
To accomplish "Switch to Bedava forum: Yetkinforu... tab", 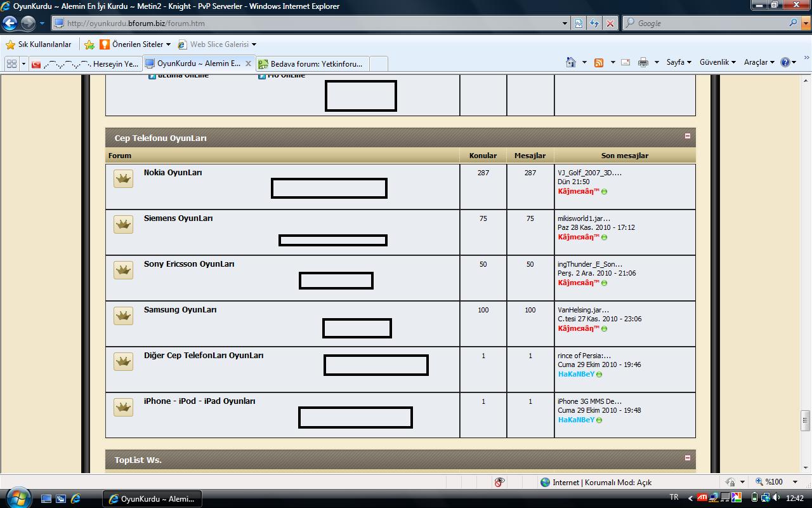I will tap(311, 64).
